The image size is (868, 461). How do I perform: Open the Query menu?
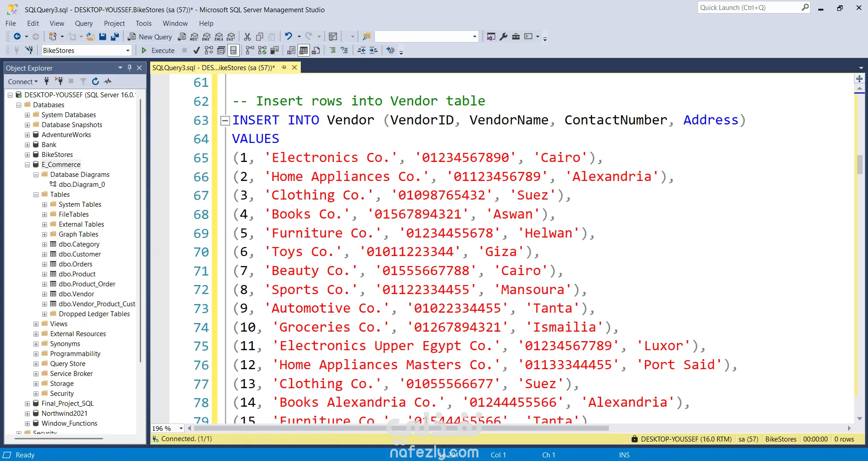pos(84,23)
